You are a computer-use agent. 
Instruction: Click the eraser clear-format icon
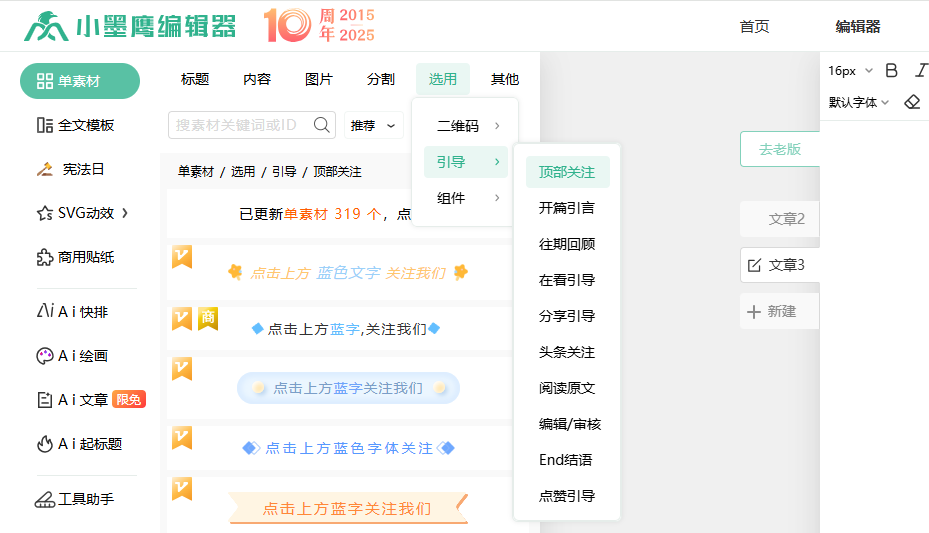click(912, 102)
